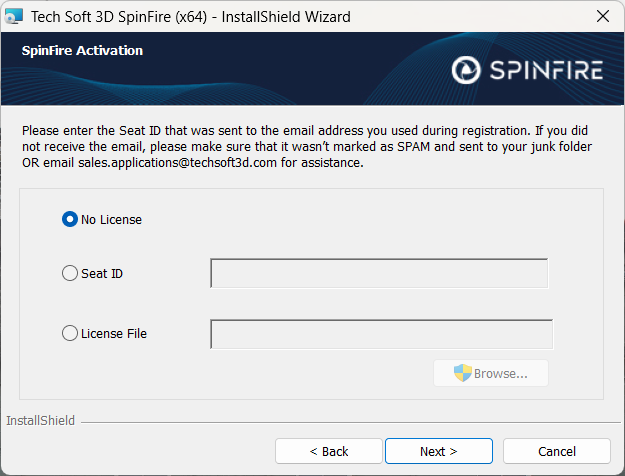Choose the Seat ID radio option
Viewport: 625px width, 476px height.
click(x=70, y=273)
